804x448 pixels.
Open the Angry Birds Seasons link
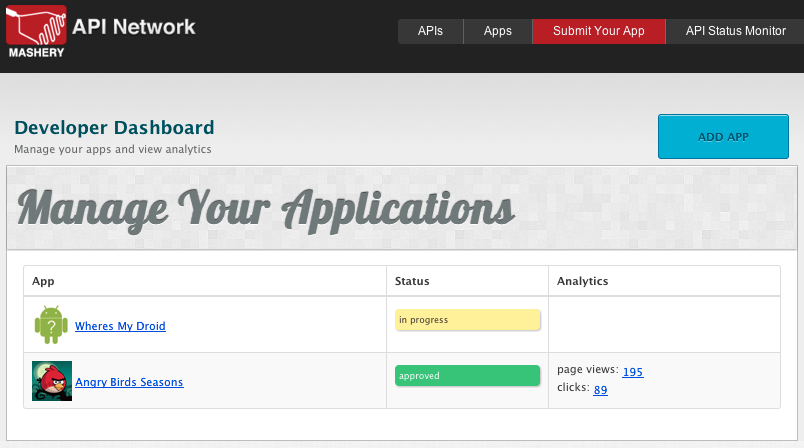point(129,382)
